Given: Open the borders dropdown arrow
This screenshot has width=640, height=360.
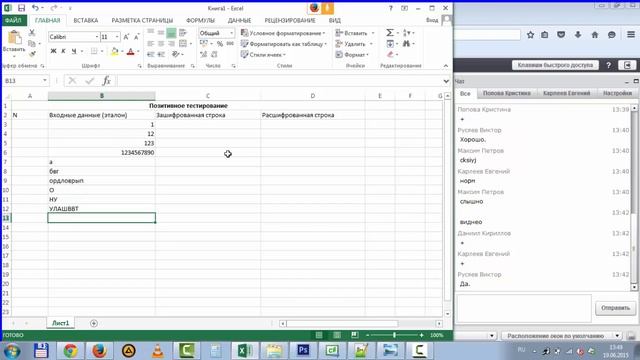Looking at the screenshot, I should [x=102, y=51].
